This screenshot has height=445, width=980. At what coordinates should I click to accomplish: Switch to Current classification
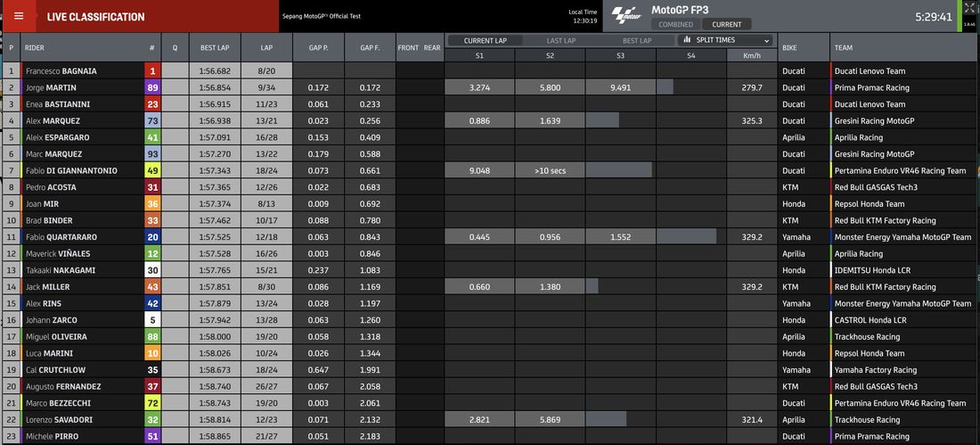coord(727,24)
